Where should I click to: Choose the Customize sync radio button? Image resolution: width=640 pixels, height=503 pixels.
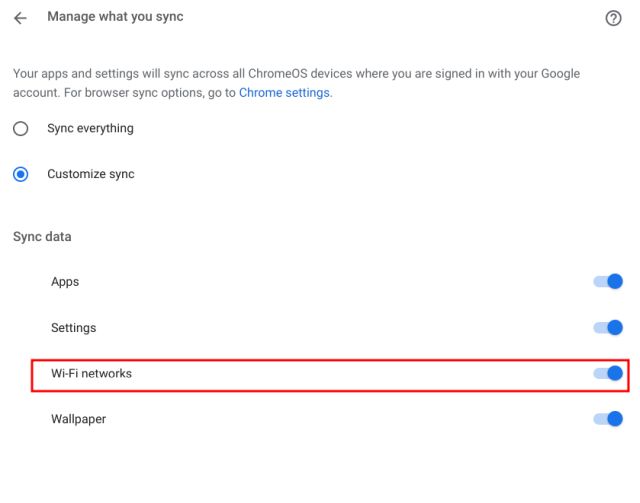point(20,175)
